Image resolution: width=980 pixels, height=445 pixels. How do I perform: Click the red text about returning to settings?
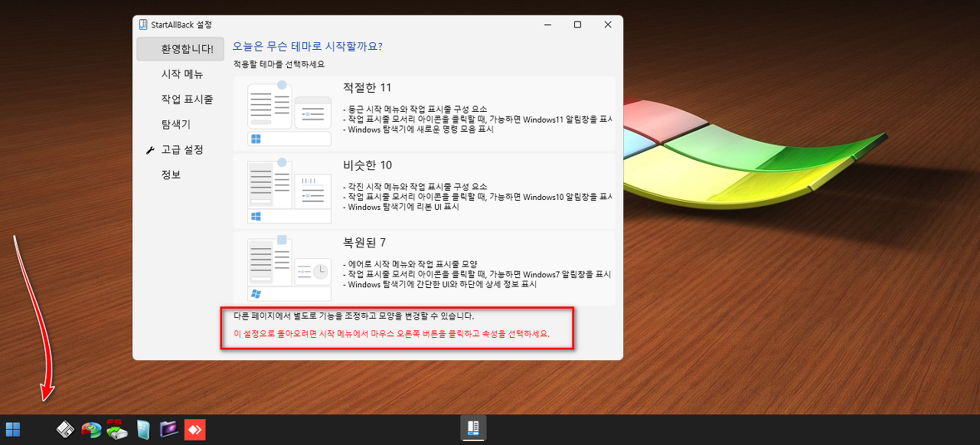coord(391,335)
